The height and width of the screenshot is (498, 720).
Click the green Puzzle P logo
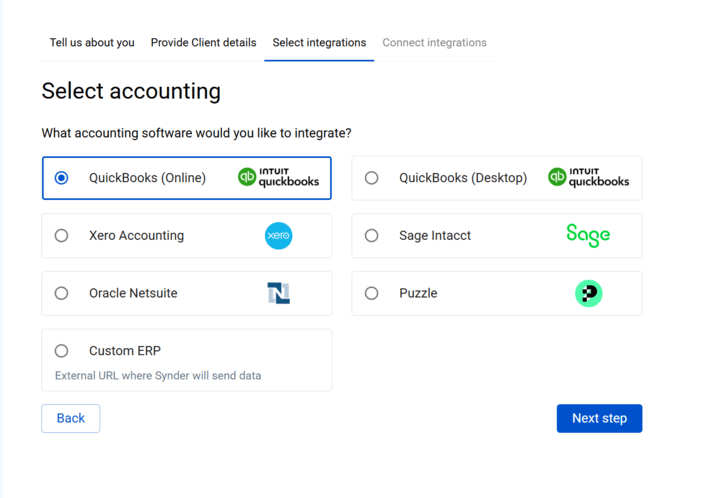tap(589, 293)
